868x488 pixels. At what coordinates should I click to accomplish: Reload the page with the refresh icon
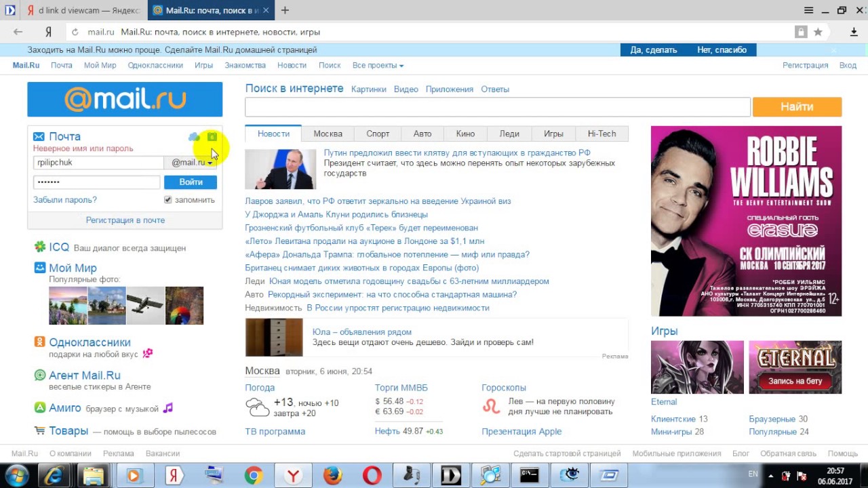point(75,32)
